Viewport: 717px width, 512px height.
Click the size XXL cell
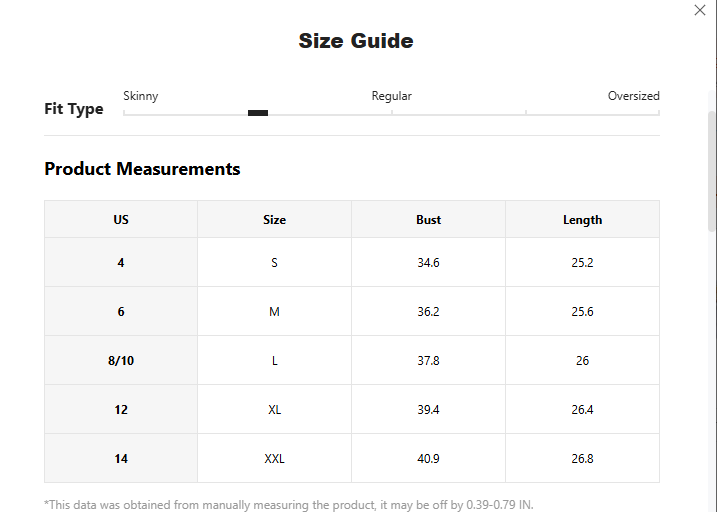(x=274, y=459)
